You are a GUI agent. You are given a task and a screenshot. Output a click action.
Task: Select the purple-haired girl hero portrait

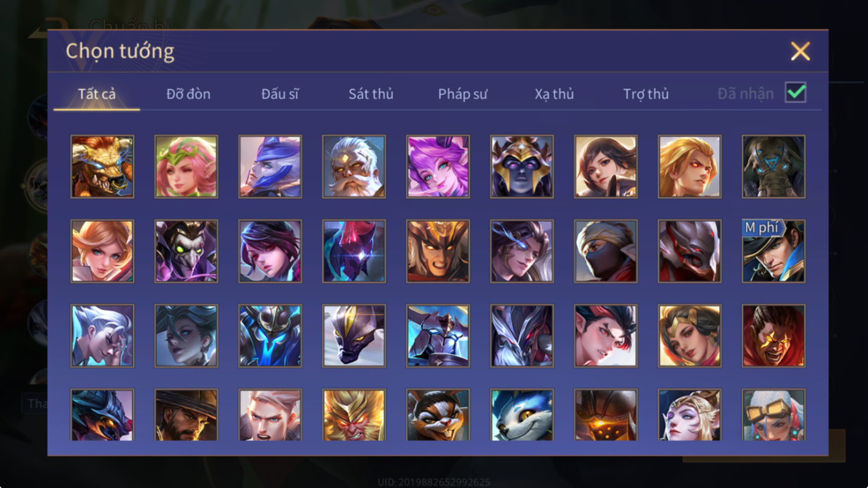coord(438,167)
